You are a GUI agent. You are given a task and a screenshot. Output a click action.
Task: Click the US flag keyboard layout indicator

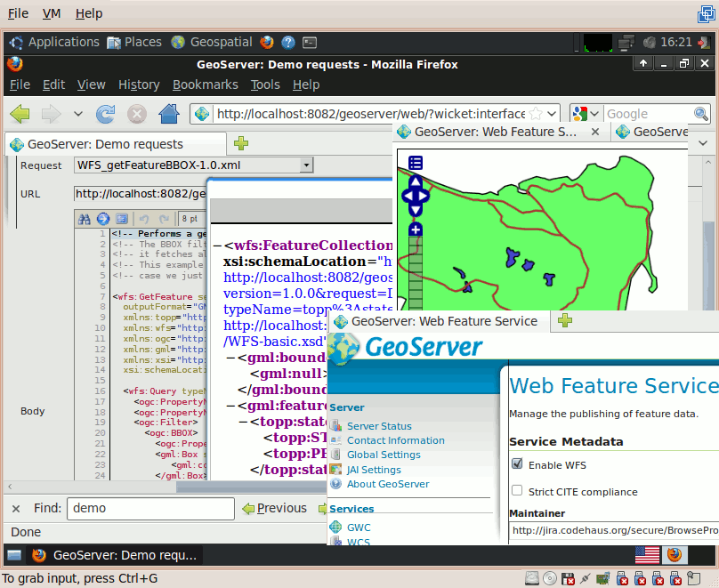tap(648, 555)
